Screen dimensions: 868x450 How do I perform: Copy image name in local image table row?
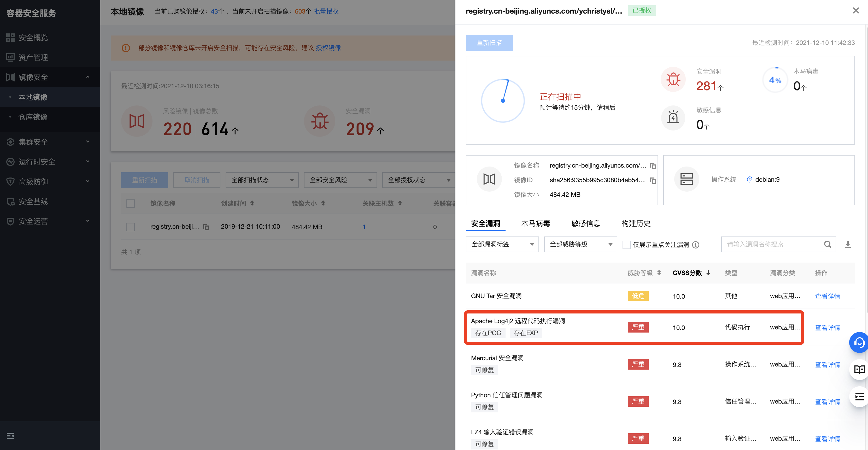[206, 227]
